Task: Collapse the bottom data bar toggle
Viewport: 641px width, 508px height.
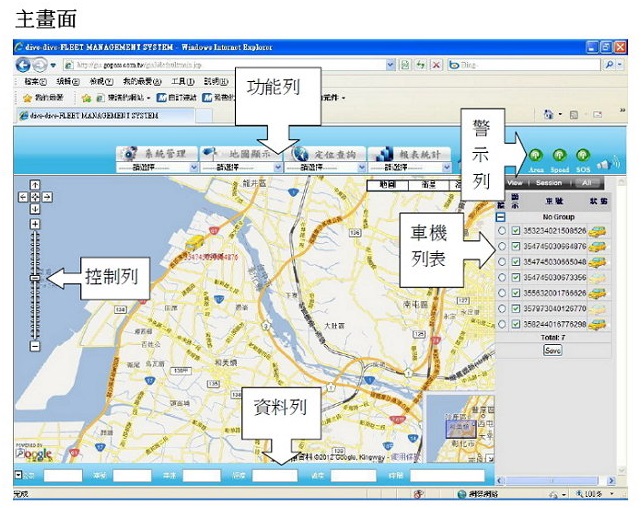Action: click(x=18, y=474)
